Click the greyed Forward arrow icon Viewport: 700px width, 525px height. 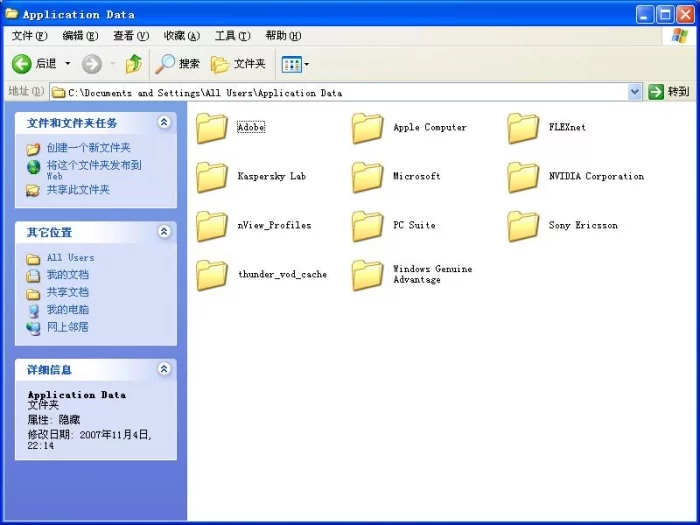(92, 64)
